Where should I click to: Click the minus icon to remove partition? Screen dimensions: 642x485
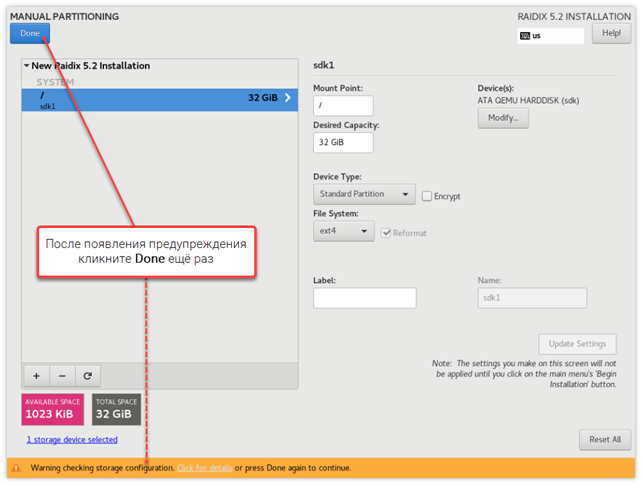62,376
